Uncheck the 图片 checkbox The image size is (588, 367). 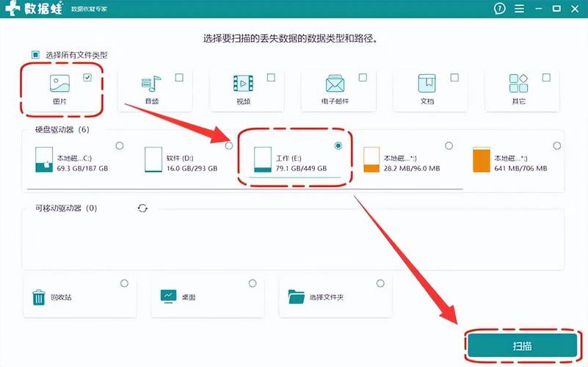coord(87,78)
